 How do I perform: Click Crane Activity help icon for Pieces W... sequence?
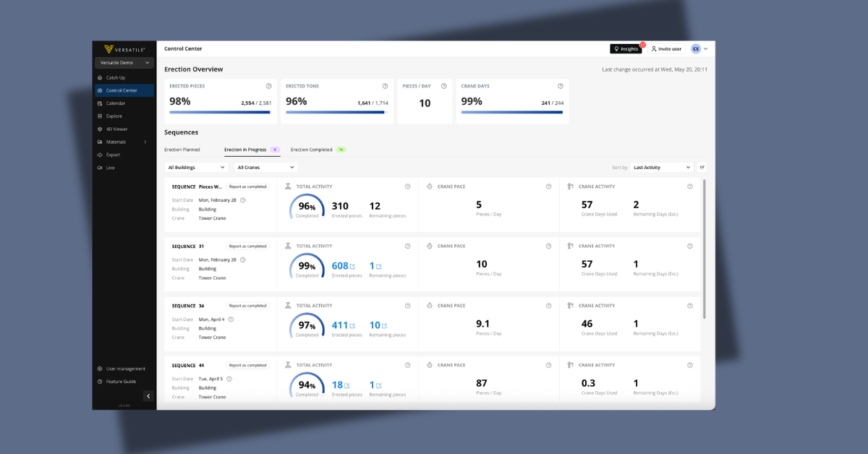689,187
